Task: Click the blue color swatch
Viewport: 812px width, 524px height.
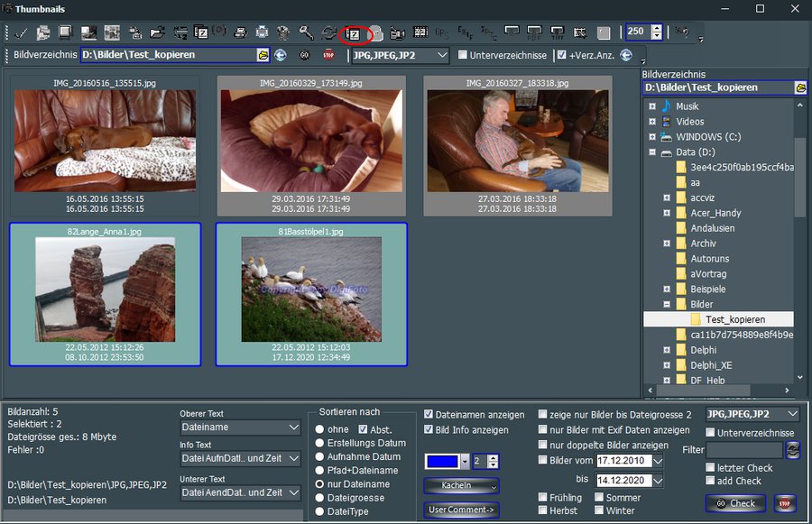Action: pyautogui.click(x=442, y=462)
